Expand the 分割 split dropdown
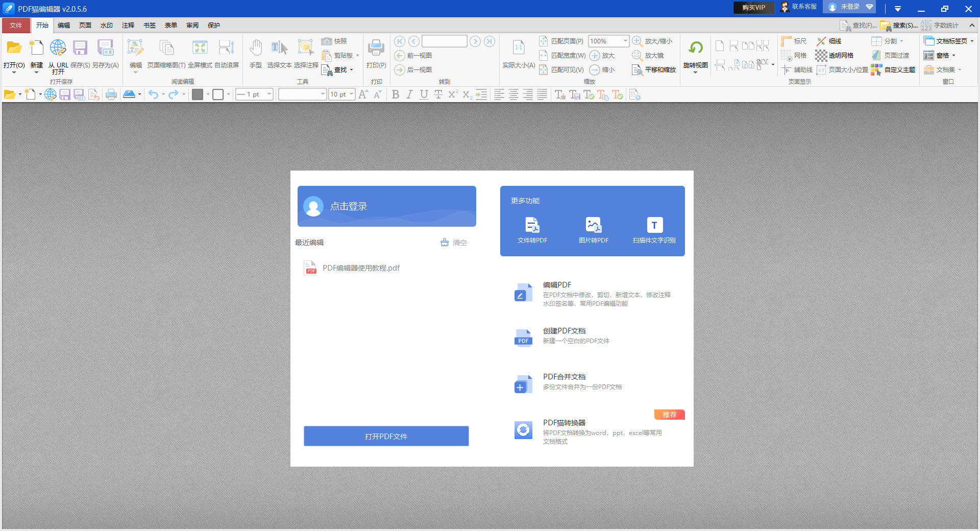Screen dimensions: 980x531 (x=901, y=41)
